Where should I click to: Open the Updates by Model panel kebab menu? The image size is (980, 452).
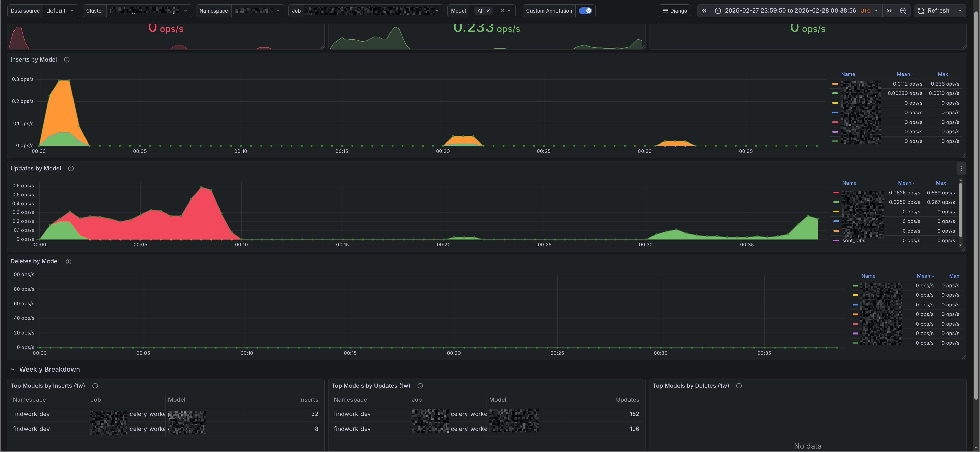click(961, 169)
